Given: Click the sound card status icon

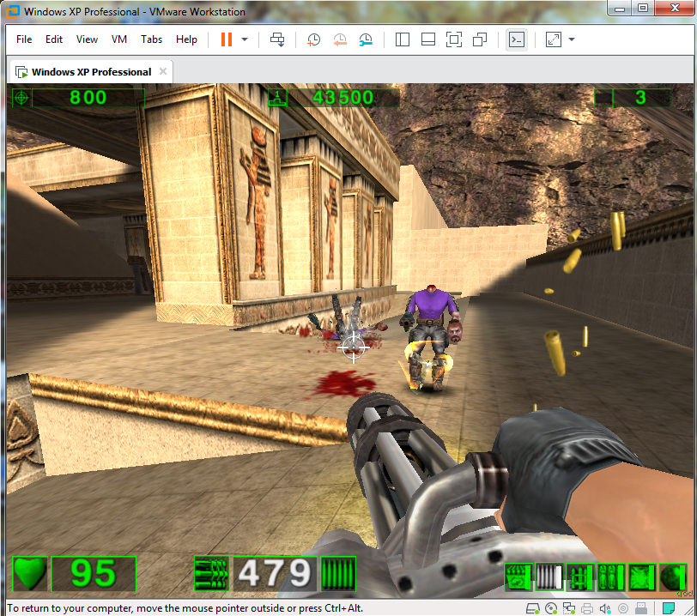Looking at the screenshot, I should point(605,608).
